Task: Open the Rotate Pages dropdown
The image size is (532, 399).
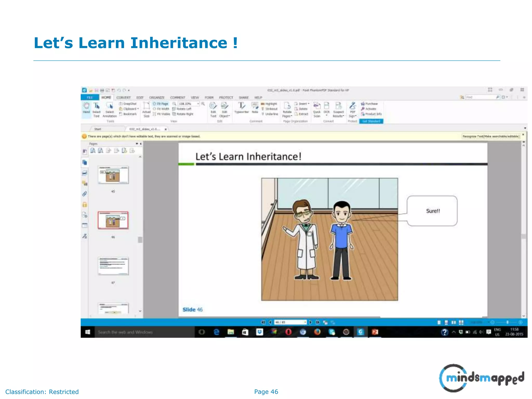Action: tap(287, 110)
